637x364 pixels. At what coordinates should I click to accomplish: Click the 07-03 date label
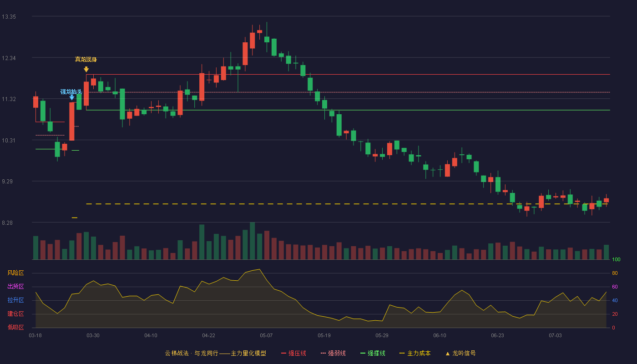556,335
